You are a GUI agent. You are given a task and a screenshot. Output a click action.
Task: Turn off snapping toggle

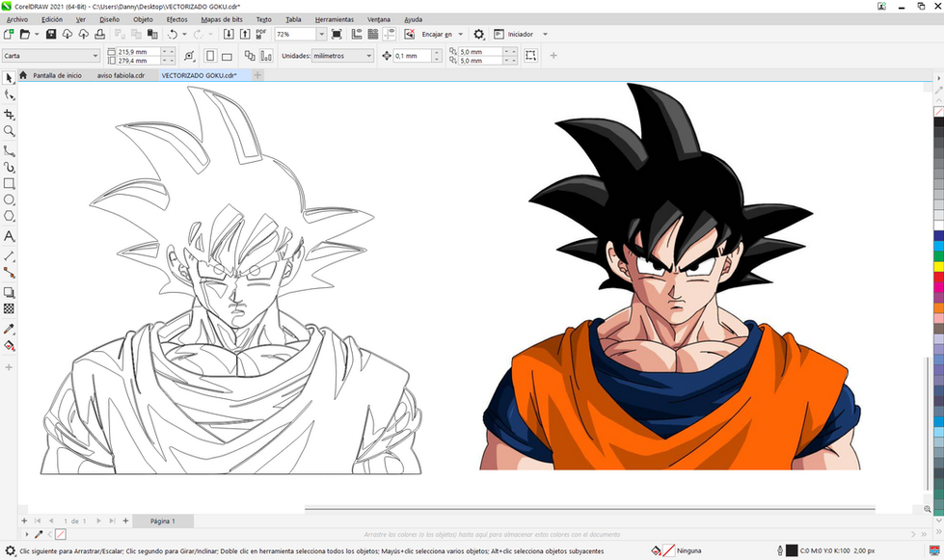pos(410,35)
